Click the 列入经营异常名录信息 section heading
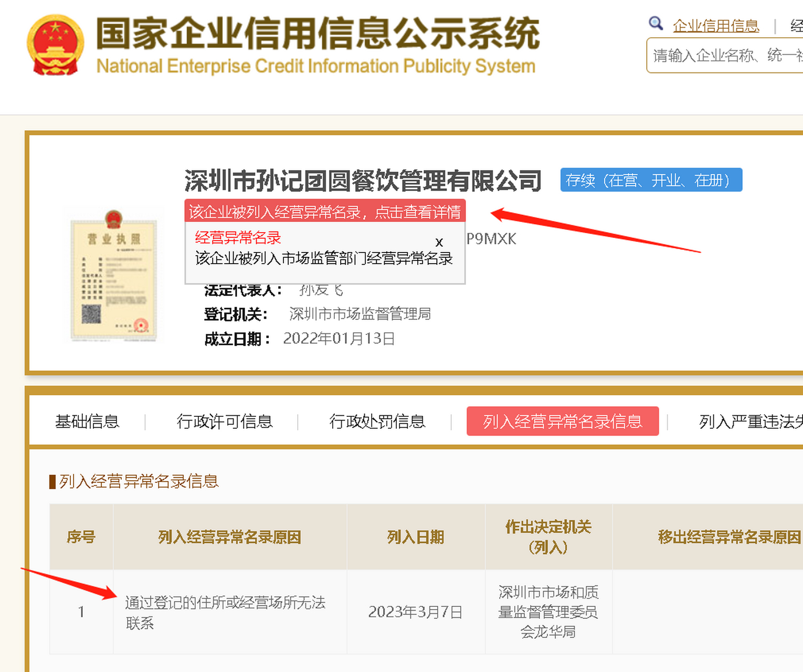Viewport: 803px width, 672px height. [139, 481]
